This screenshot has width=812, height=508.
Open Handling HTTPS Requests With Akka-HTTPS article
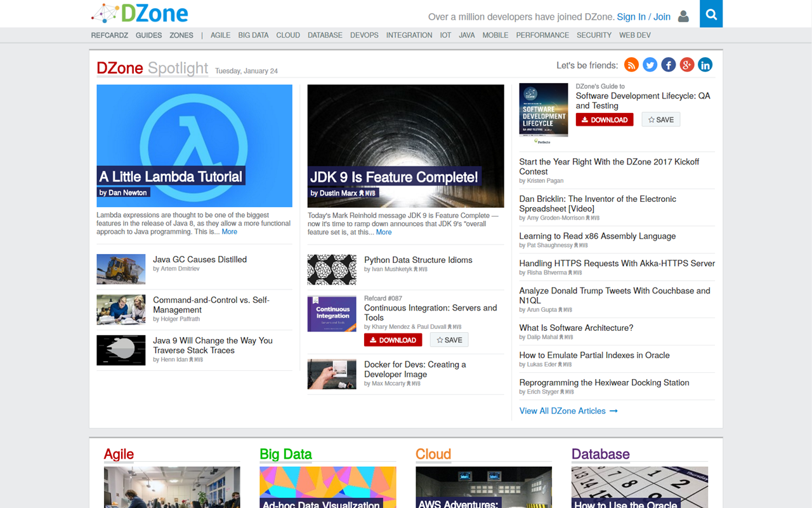coord(617,264)
